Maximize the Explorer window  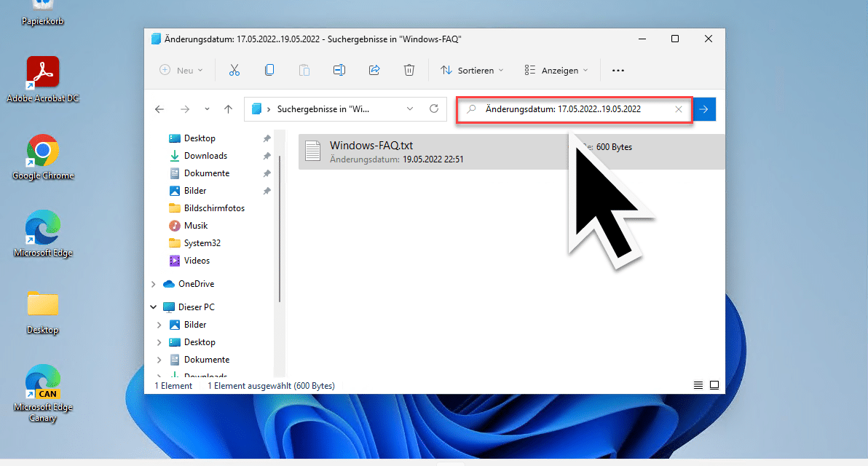(x=675, y=39)
